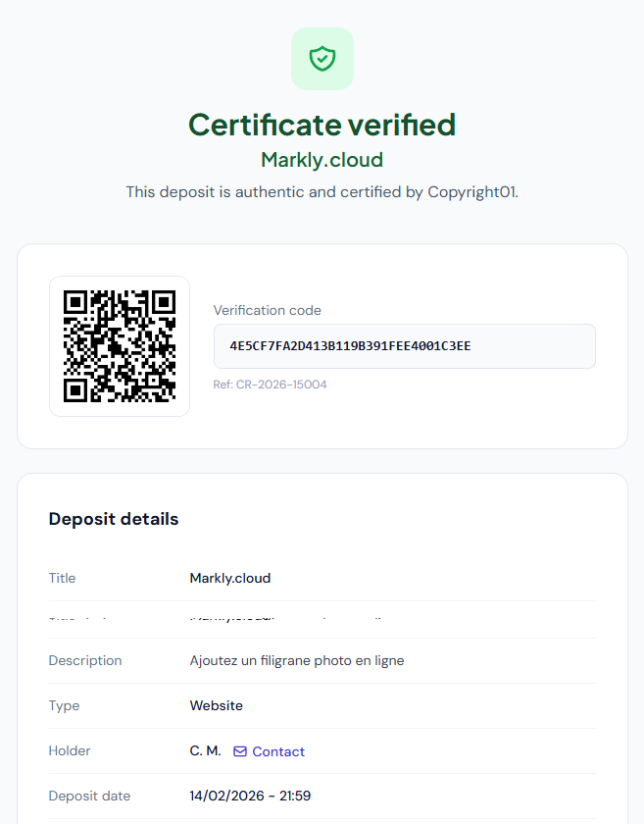Screen dimensions: 644x824
Task: Click the Markly.cloud subtitle under the heading
Action: (x=322, y=160)
